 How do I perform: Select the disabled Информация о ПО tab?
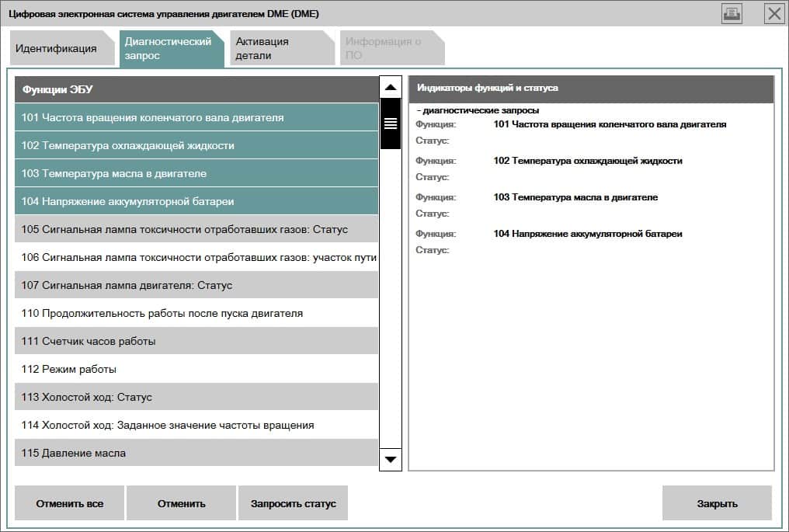[392, 48]
